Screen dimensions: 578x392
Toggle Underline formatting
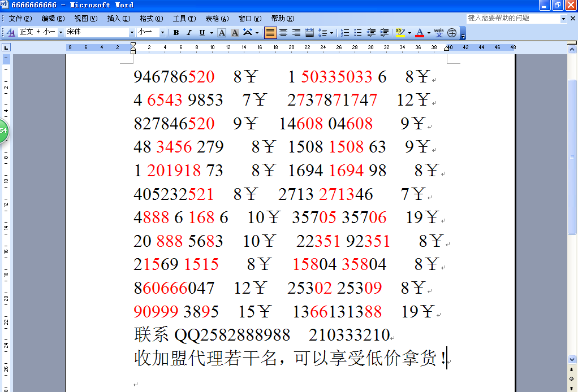point(202,33)
